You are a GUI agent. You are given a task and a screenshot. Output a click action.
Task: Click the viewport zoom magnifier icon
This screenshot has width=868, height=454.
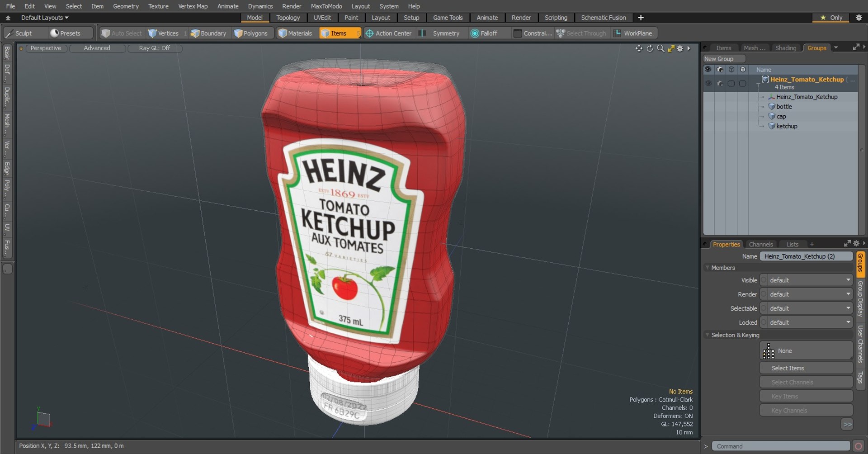[x=660, y=48]
